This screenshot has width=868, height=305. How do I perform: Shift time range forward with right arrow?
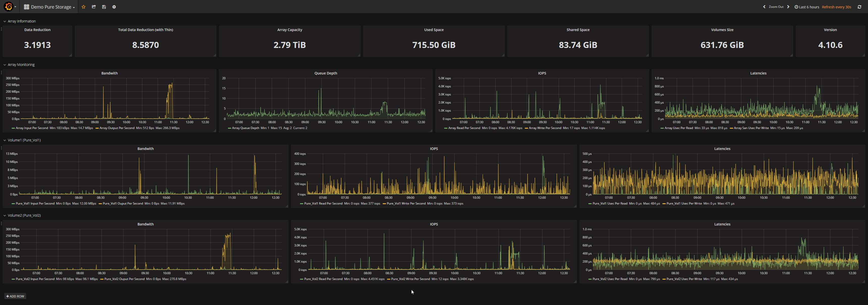788,7
